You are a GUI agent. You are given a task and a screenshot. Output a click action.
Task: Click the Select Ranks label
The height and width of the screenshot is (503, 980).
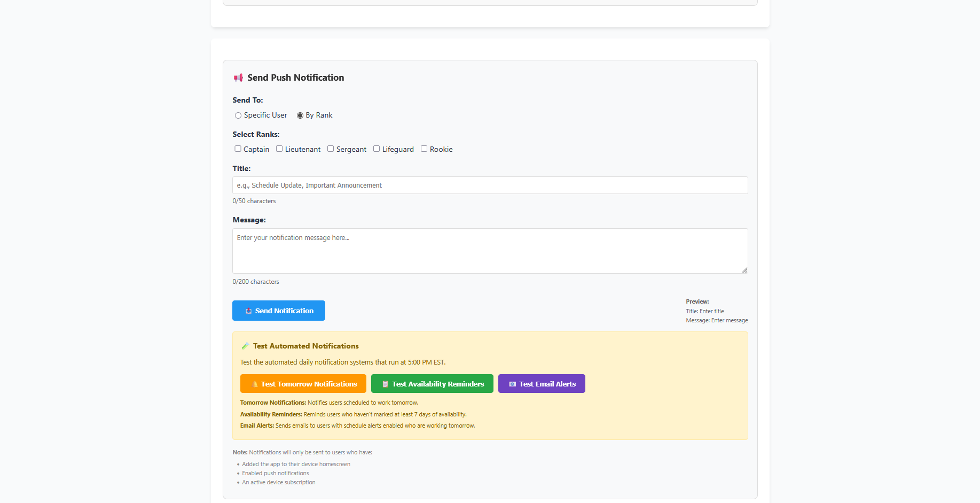click(256, 135)
